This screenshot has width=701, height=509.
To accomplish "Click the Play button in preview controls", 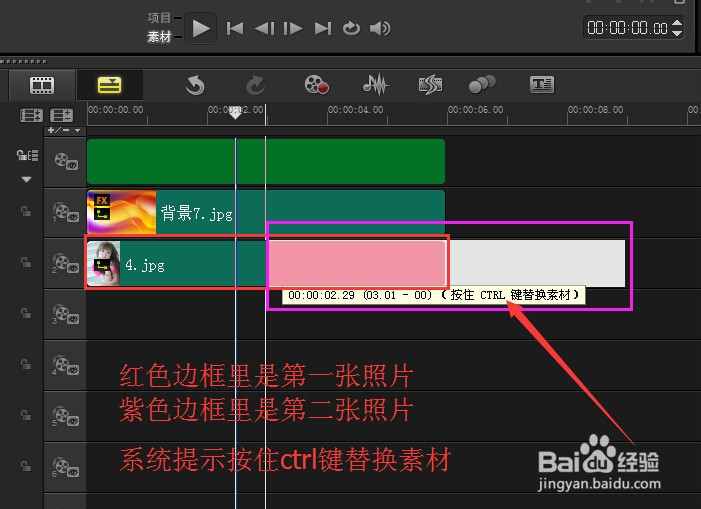I will point(201,29).
